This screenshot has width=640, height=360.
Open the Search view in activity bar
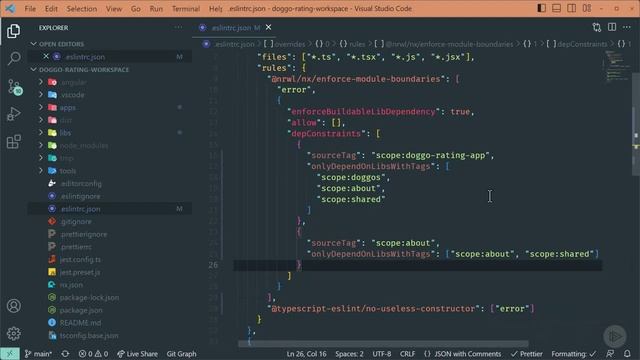[x=13, y=58]
